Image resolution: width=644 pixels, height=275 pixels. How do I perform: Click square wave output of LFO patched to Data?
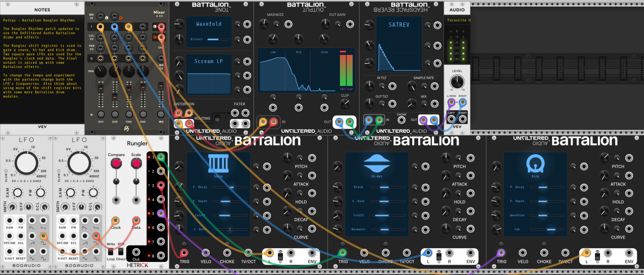pos(96,236)
